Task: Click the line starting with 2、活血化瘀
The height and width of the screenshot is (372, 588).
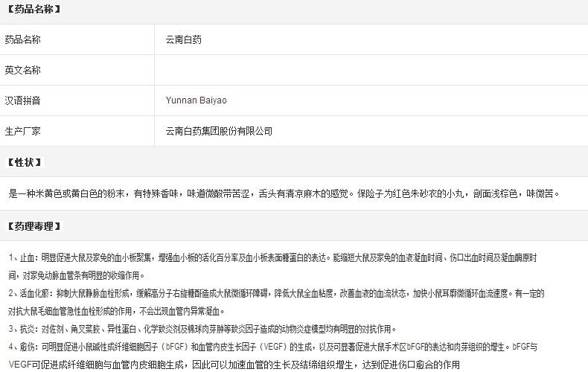Action: [276, 294]
